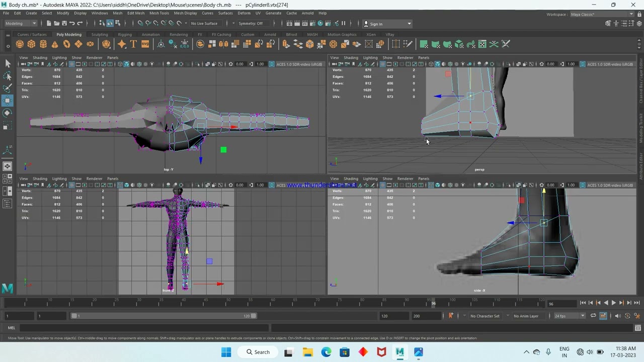Switch to the single perspective view layout
The width and height of the screenshot is (644, 362).
click(x=8, y=166)
